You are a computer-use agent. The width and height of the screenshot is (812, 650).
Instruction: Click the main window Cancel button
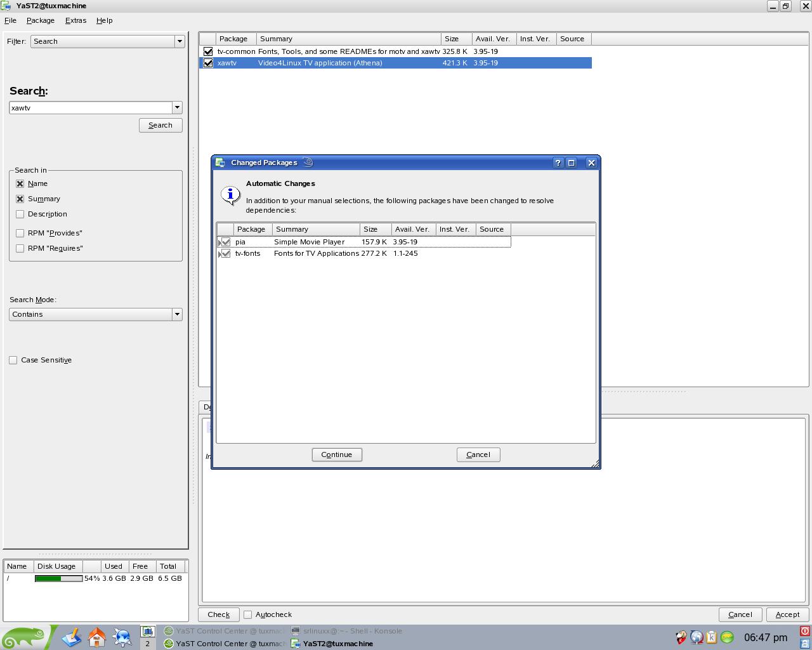click(740, 614)
